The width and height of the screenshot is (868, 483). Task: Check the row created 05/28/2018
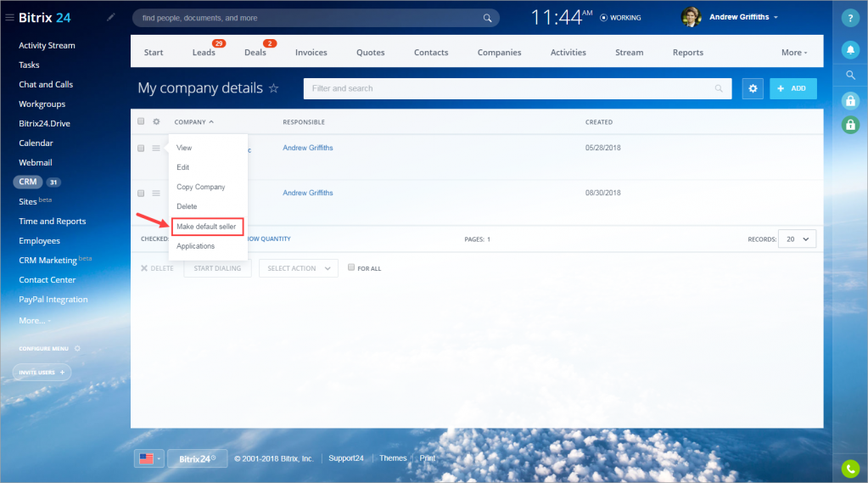[x=141, y=148]
